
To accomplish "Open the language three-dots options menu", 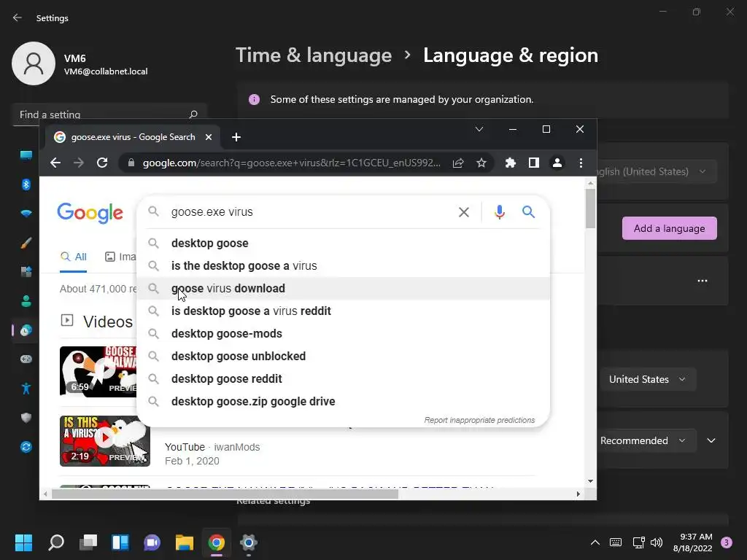I will click(703, 281).
